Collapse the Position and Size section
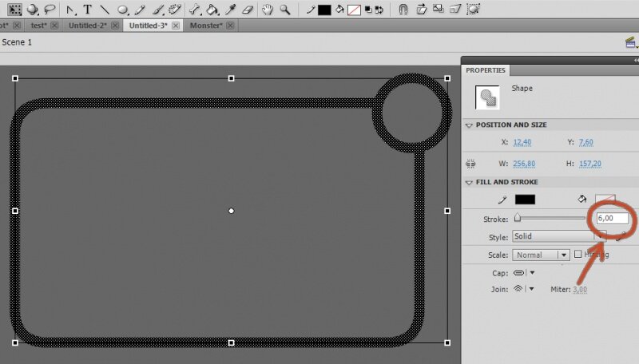This screenshot has height=364, width=639. point(470,125)
